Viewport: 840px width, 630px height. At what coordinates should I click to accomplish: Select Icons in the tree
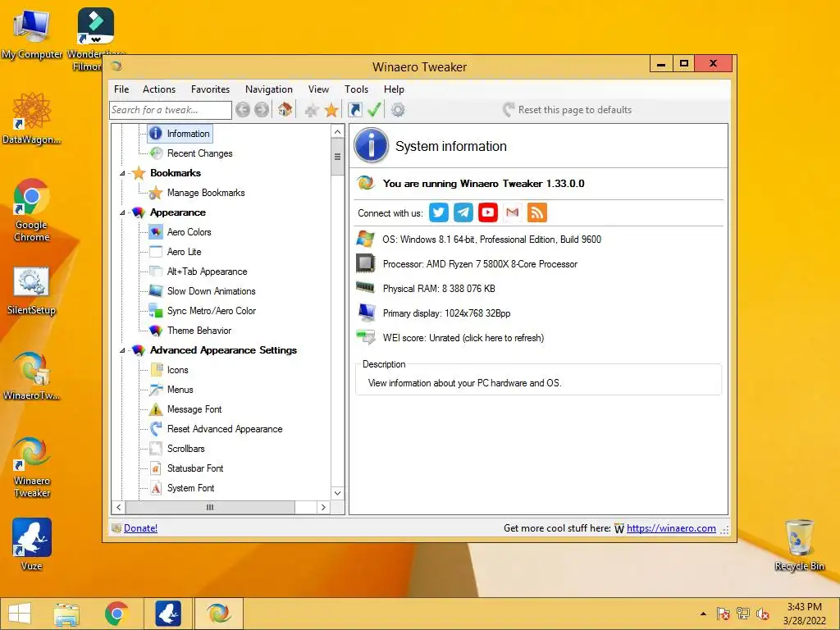177,370
